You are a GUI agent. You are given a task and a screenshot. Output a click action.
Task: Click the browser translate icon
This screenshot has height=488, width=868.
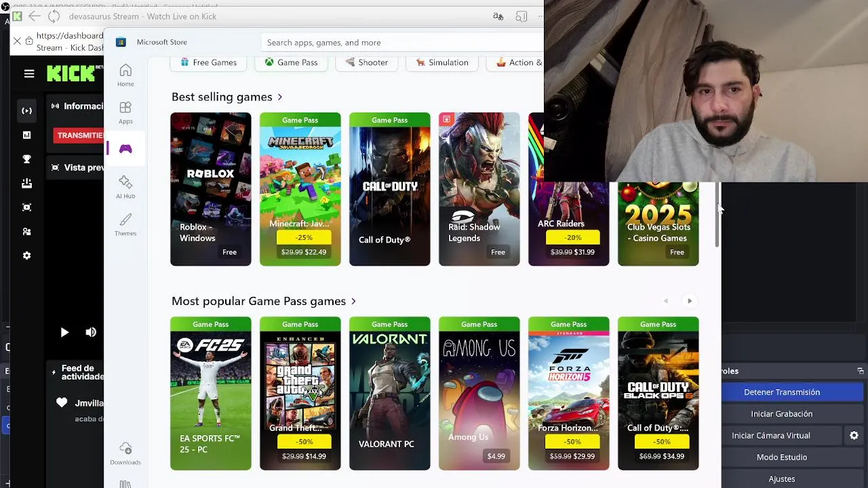click(498, 16)
